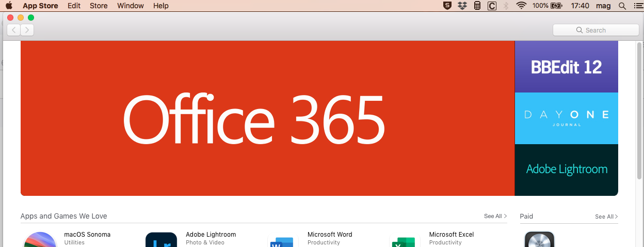Click the Microsoft Word app icon
644x247 pixels.
[x=283, y=241]
